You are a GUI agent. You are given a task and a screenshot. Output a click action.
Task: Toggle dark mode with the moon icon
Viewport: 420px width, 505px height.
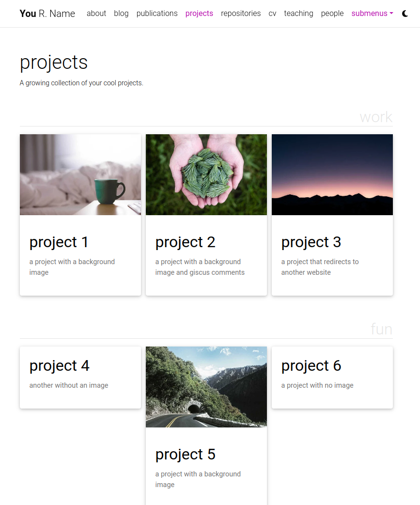pos(405,14)
